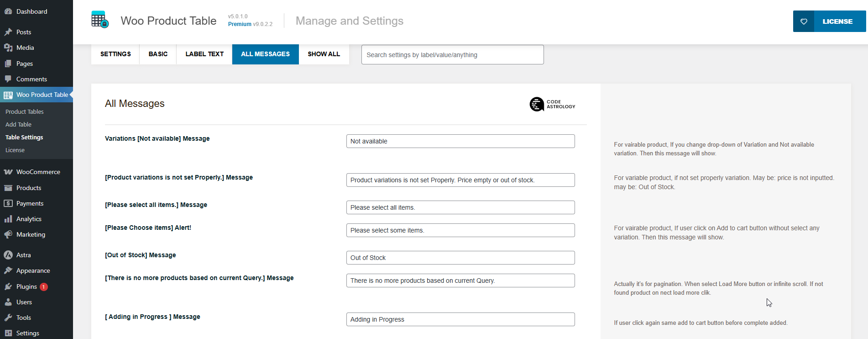
Task: Click the Dashboard icon in sidebar
Action: point(8,11)
